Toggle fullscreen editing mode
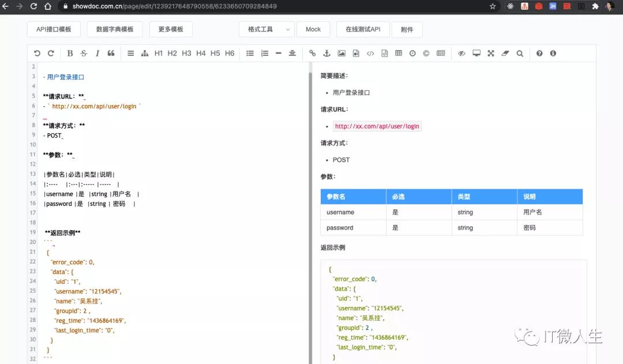This screenshot has height=364, width=623. (x=492, y=53)
